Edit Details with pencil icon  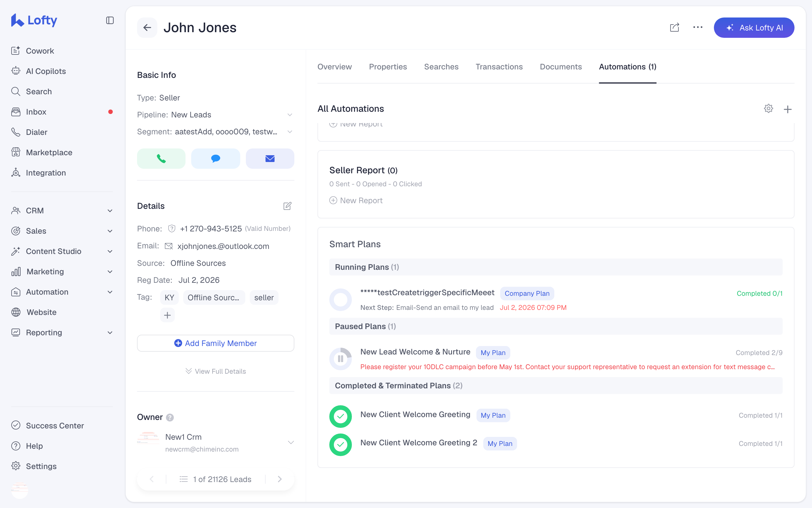[288, 206]
